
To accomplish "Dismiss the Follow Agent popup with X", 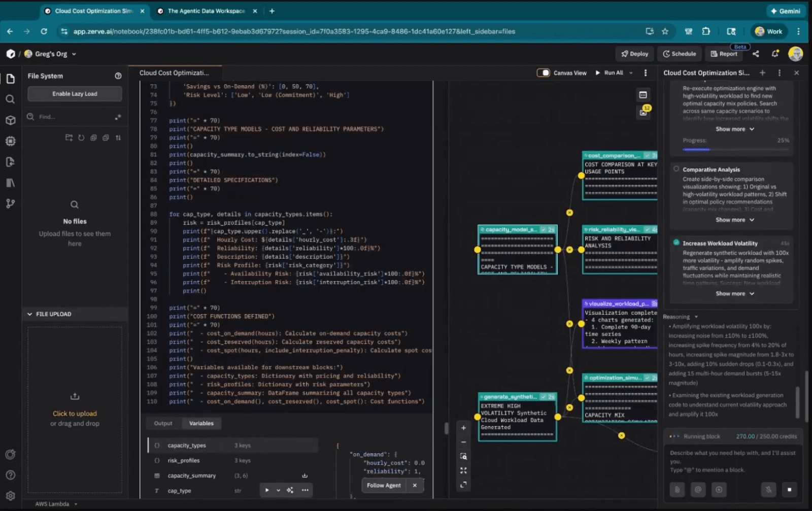I will coord(415,485).
